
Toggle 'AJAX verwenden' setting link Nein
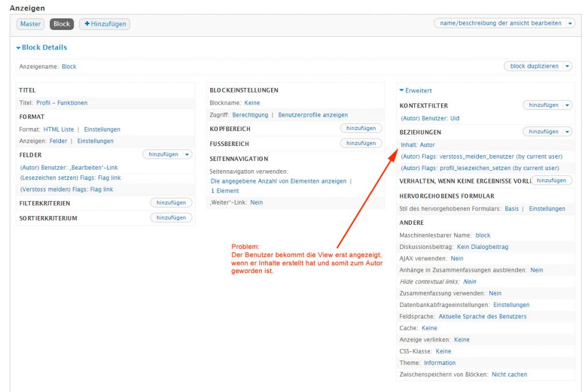[457, 259]
